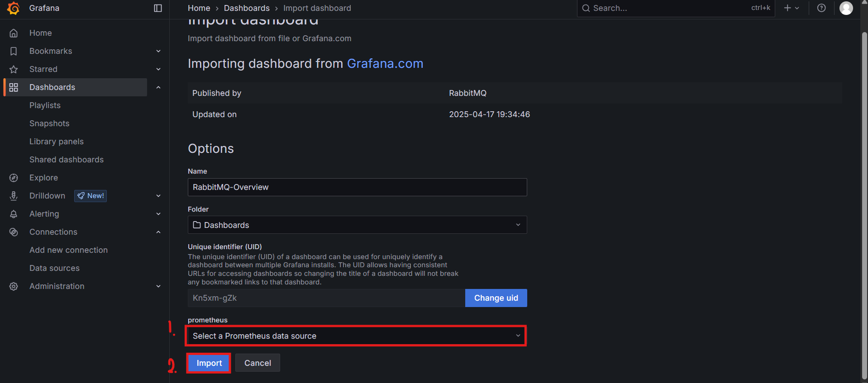Click the Options heading
Viewport: 868px width, 383px height.
(x=211, y=149)
